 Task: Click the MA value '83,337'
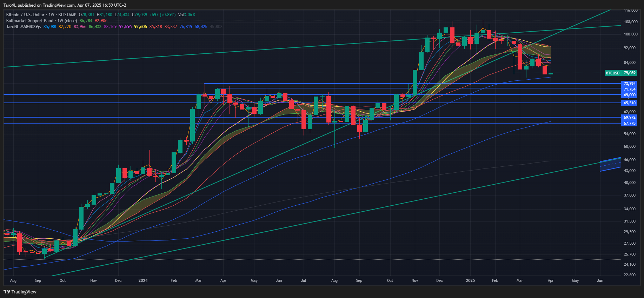coord(171,27)
